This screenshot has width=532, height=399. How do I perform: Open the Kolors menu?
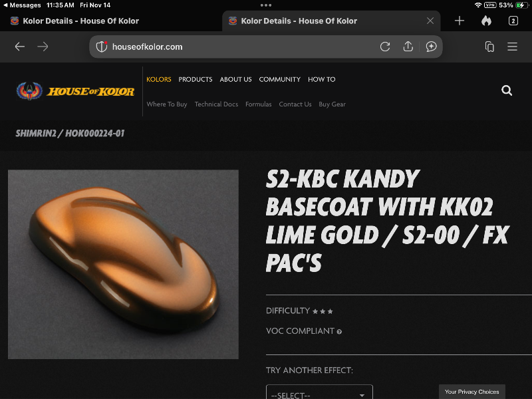tap(159, 79)
